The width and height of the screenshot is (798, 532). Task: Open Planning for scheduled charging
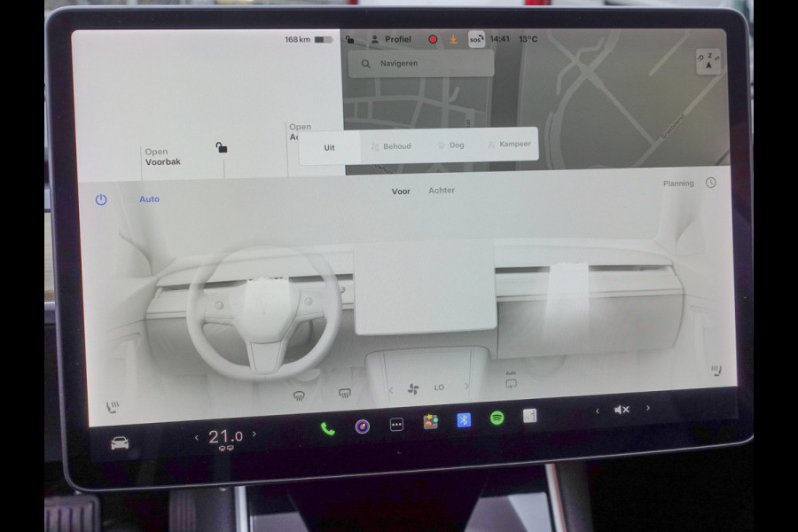click(x=677, y=183)
